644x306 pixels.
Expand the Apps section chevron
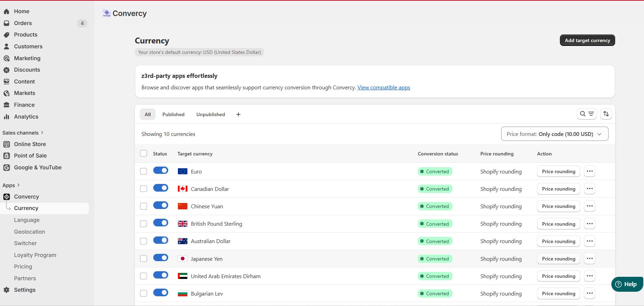pos(18,185)
